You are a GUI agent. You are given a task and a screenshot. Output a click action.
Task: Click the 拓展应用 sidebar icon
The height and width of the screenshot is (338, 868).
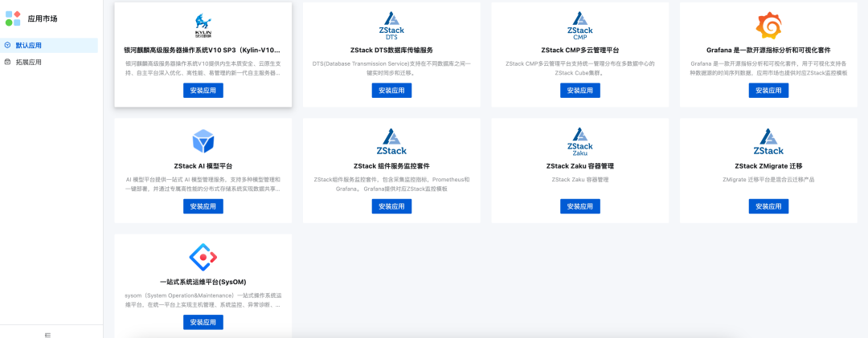(7, 62)
